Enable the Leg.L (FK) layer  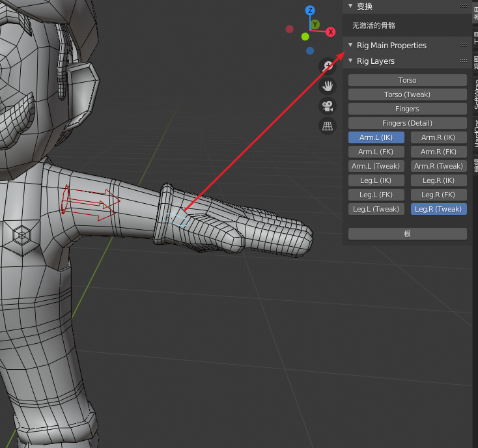(x=376, y=195)
